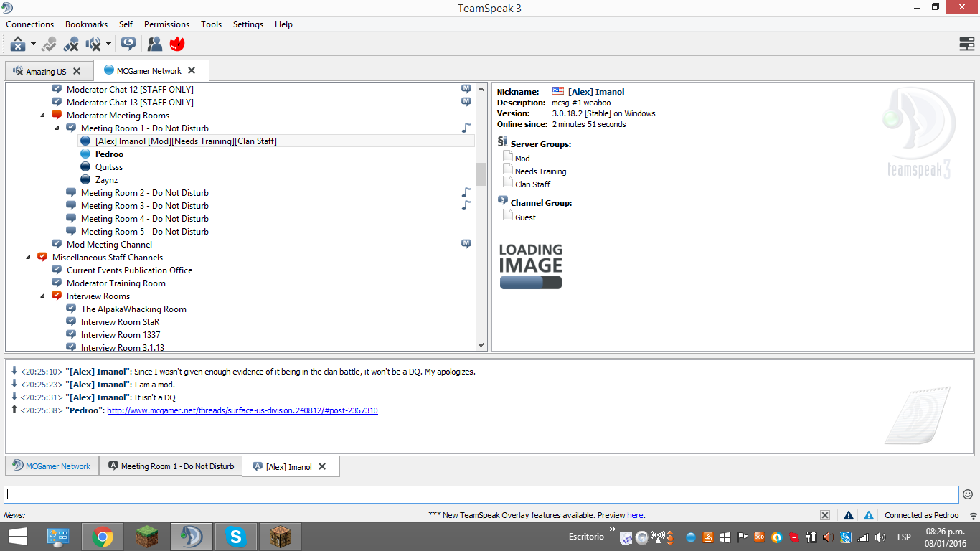Toggle the Mute Microphone toolbar button
The width and height of the screenshot is (980, 551).
[71, 44]
